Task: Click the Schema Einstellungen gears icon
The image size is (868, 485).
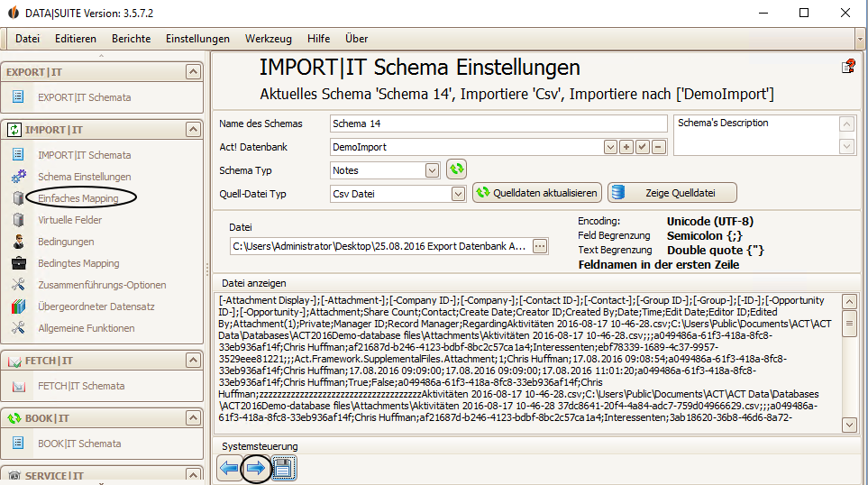Action: [x=18, y=176]
